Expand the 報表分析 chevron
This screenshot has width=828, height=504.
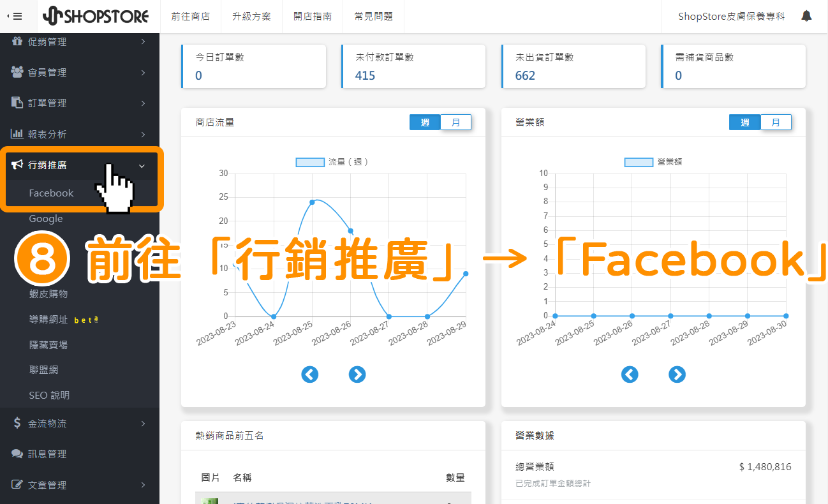[x=143, y=134]
